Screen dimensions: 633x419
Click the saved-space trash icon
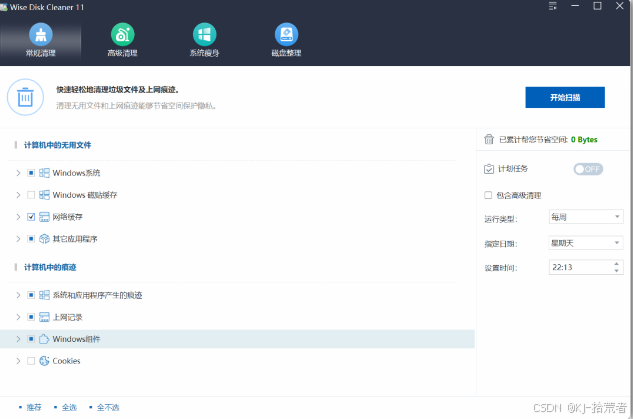coord(489,139)
